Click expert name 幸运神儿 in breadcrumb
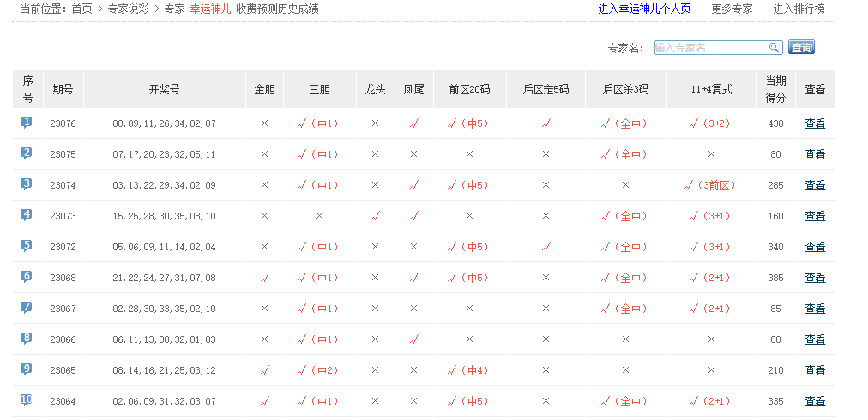Screen dimensions: 868x420 tap(210, 9)
